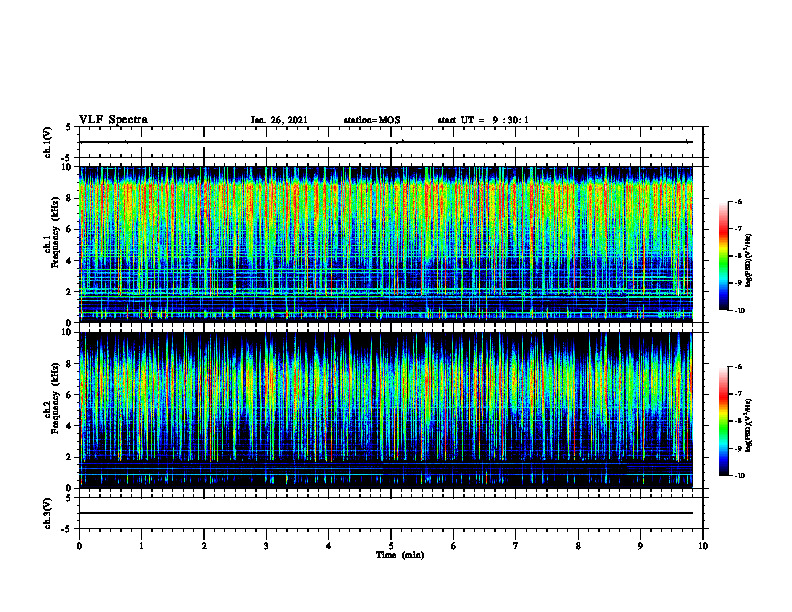The image size is (792, 612).
Task: Click time axis tick label "1"
Action: point(141,546)
